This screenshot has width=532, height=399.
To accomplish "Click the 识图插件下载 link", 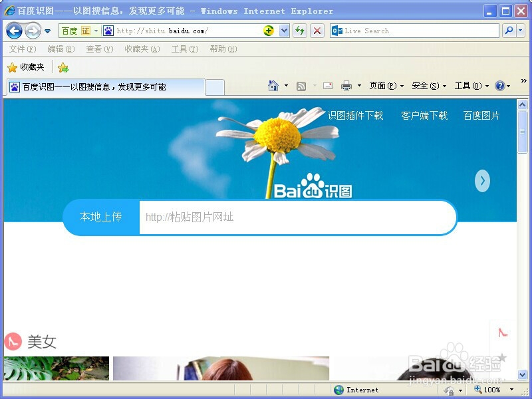I will point(355,116).
